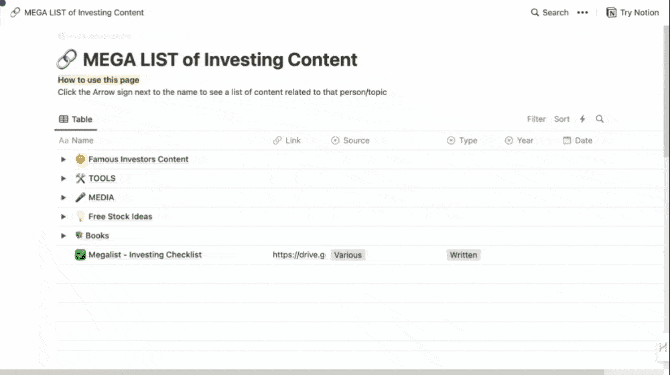
Task: Click the microphone icon beside MEDIA
Action: [80, 197]
